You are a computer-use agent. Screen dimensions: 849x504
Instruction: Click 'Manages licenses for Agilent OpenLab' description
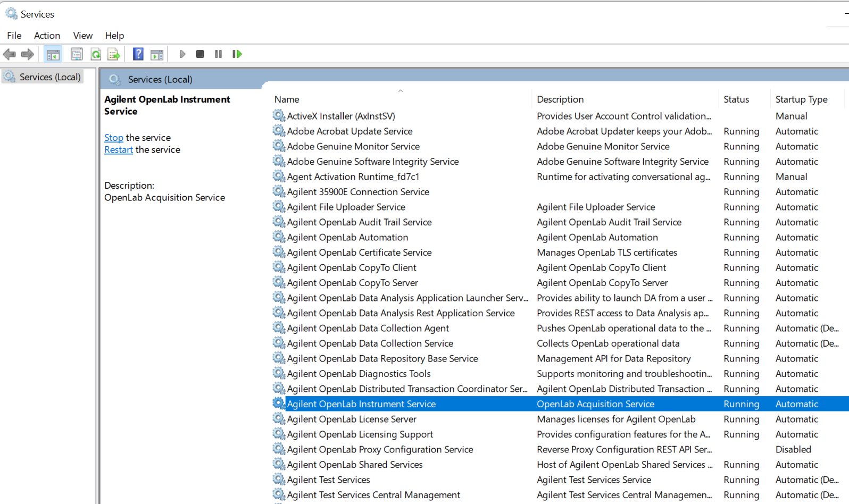[616, 419]
